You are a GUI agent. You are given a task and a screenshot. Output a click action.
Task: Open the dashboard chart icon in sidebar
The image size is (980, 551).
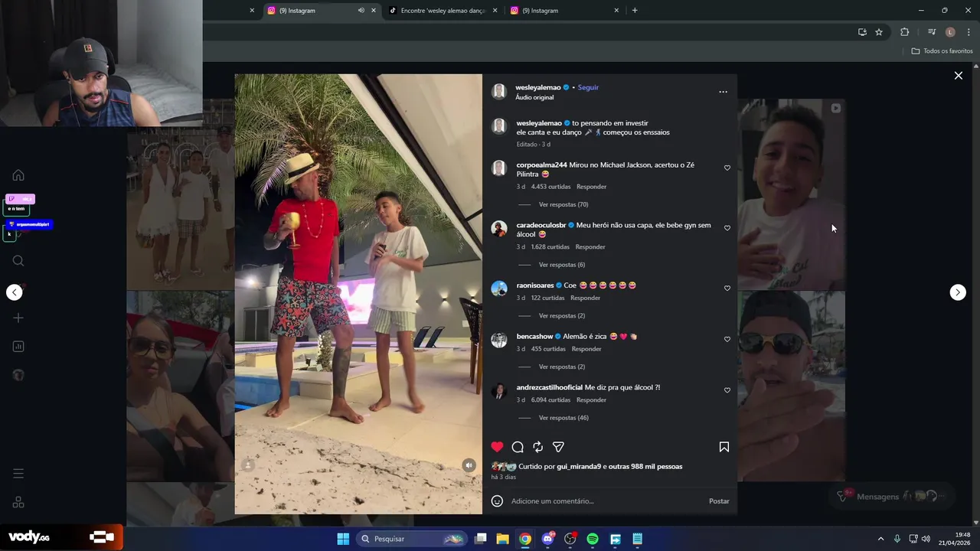tap(18, 347)
